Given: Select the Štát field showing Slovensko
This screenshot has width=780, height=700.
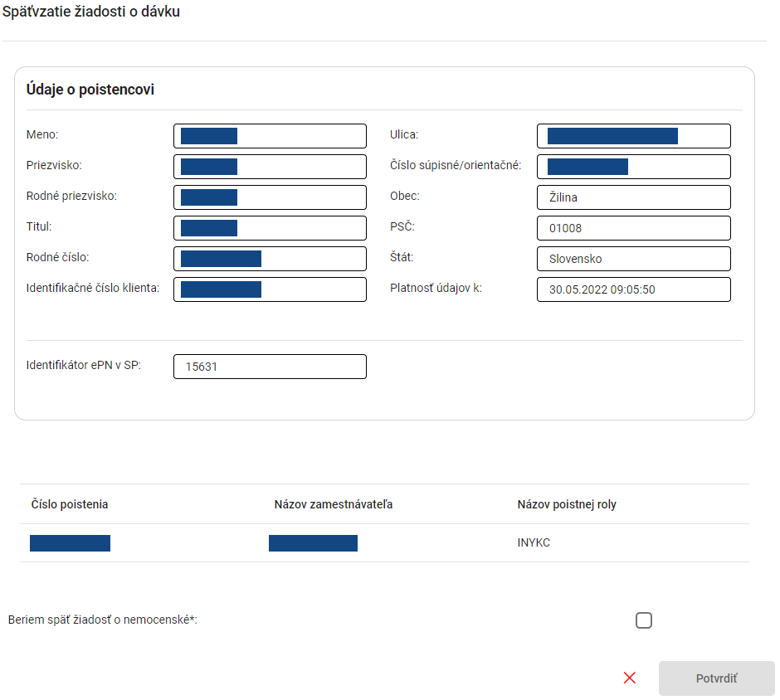Looking at the screenshot, I should coord(634,259).
